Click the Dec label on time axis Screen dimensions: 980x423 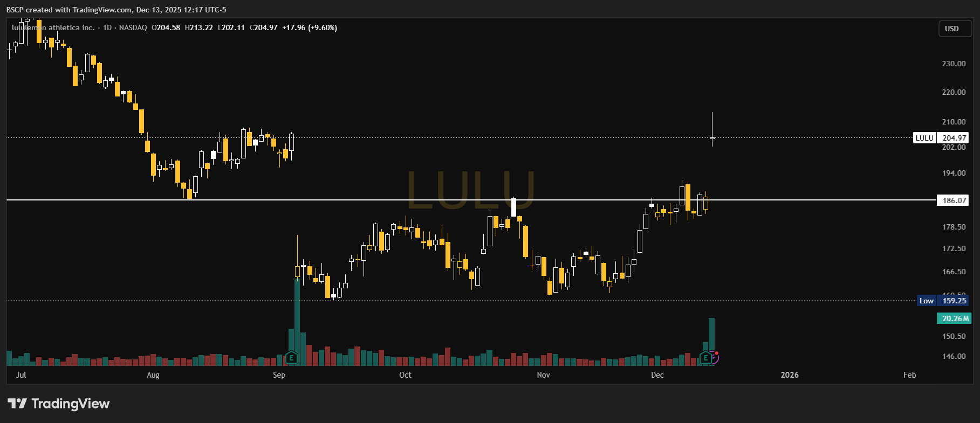click(x=657, y=375)
